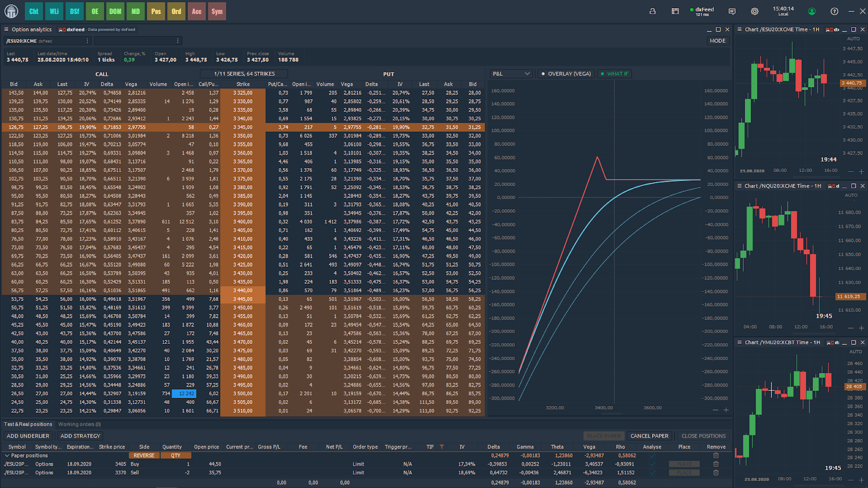Zoom out the YMU20 chart with minus icon
The height and width of the screenshot is (488, 868).
(851, 480)
